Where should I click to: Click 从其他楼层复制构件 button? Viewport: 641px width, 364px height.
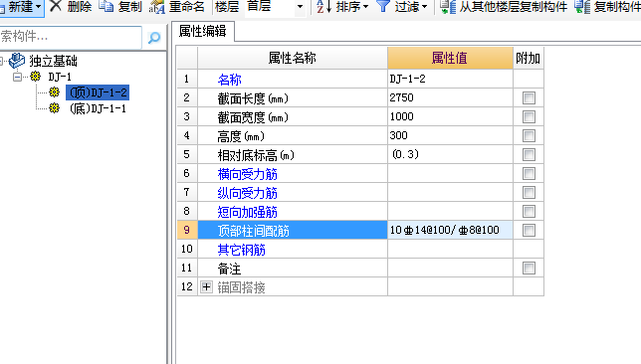pyautogui.click(x=514, y=7)
